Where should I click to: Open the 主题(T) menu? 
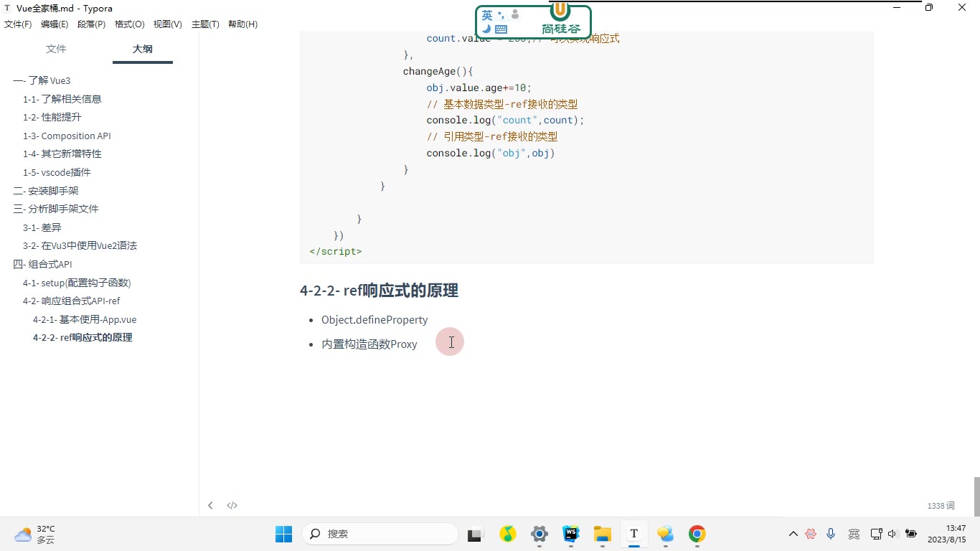[x=205, y=24]
